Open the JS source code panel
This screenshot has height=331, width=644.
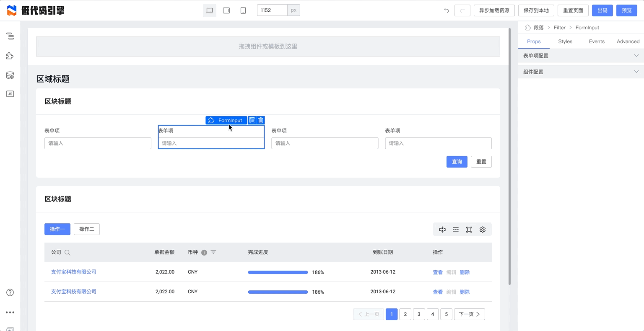coord(10,94)
